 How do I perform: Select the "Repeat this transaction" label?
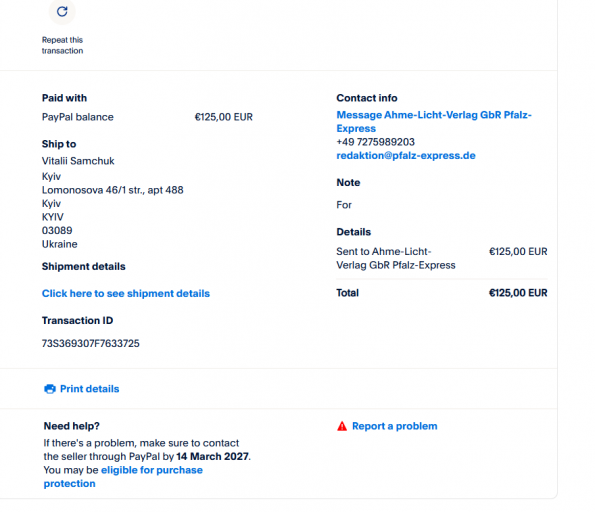click(x=62, y=45)
